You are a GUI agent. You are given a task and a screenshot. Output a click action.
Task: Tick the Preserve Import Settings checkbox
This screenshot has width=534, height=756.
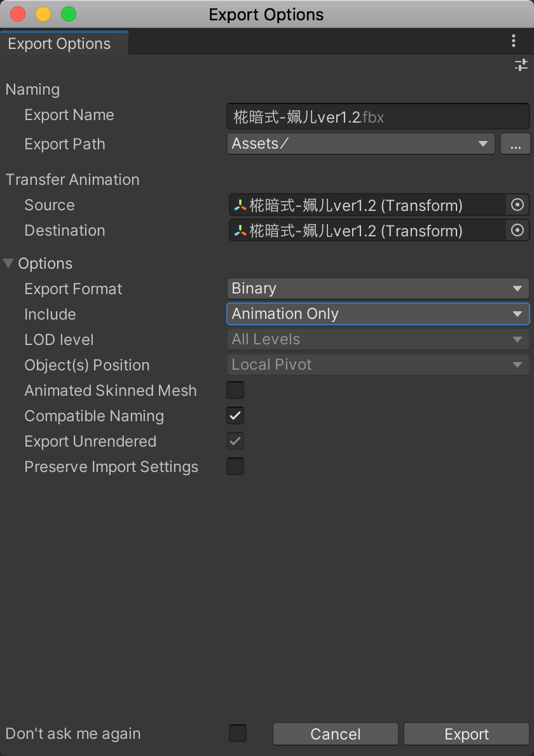click(x=235, y=467)
